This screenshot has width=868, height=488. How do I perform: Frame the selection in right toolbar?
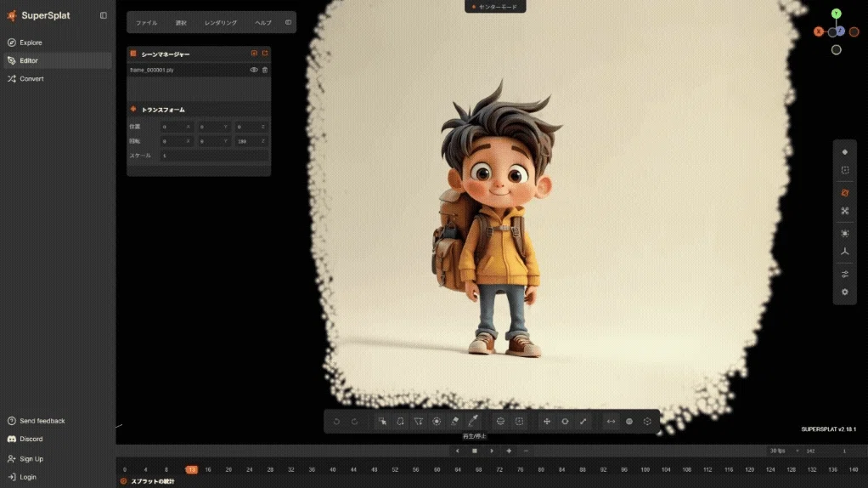click(845, 234)
